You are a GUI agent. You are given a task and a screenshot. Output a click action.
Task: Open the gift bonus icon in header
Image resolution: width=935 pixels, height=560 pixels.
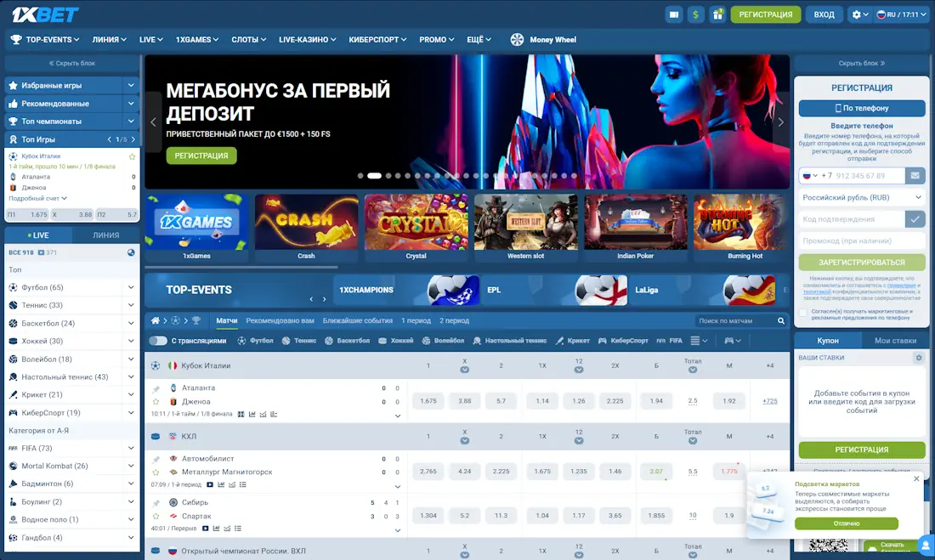(x=718, y=14)
